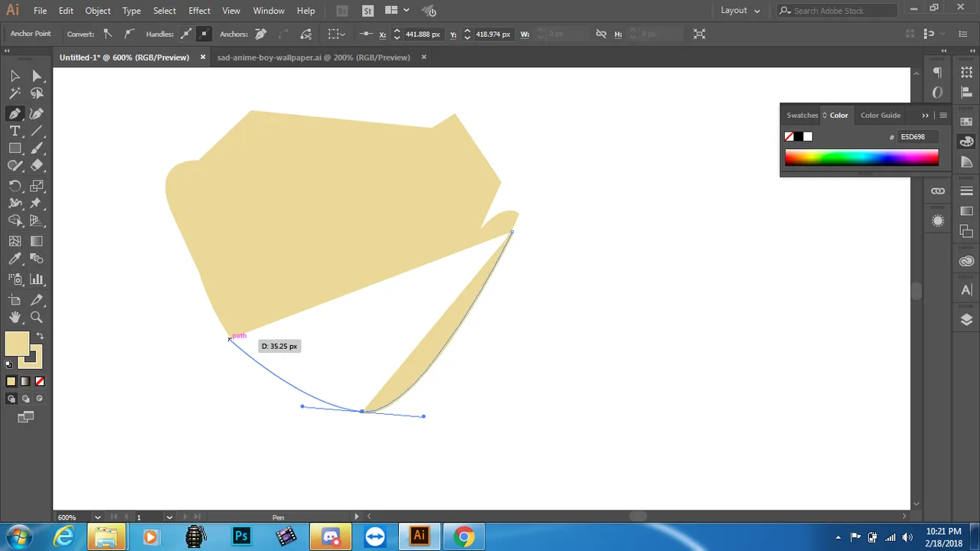Pick the Gradient tool

click(x=36, y=241)
